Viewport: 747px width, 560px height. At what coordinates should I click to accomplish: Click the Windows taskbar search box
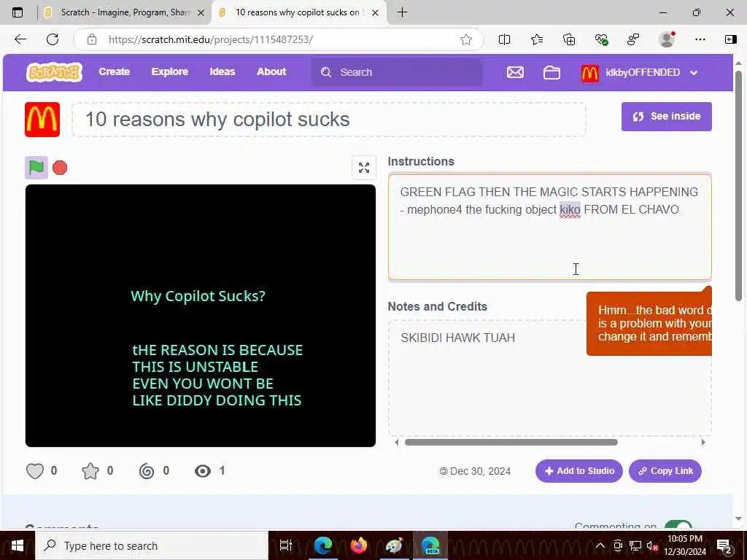(152, 545)
